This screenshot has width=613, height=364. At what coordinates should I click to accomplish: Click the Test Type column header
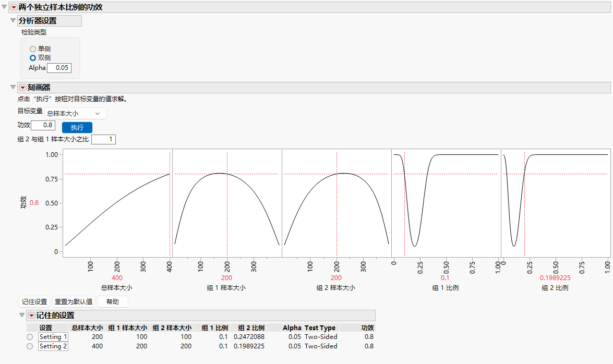click(x=320, y=327)
